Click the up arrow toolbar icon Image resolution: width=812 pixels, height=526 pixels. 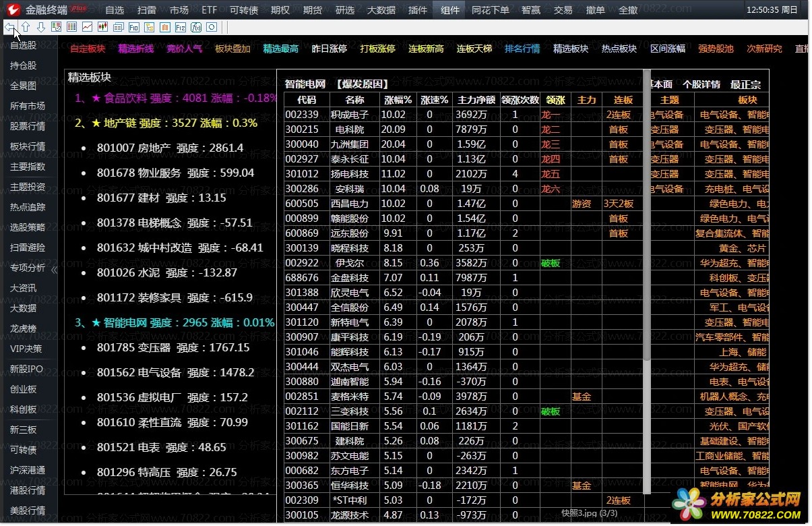click(26, 27)
